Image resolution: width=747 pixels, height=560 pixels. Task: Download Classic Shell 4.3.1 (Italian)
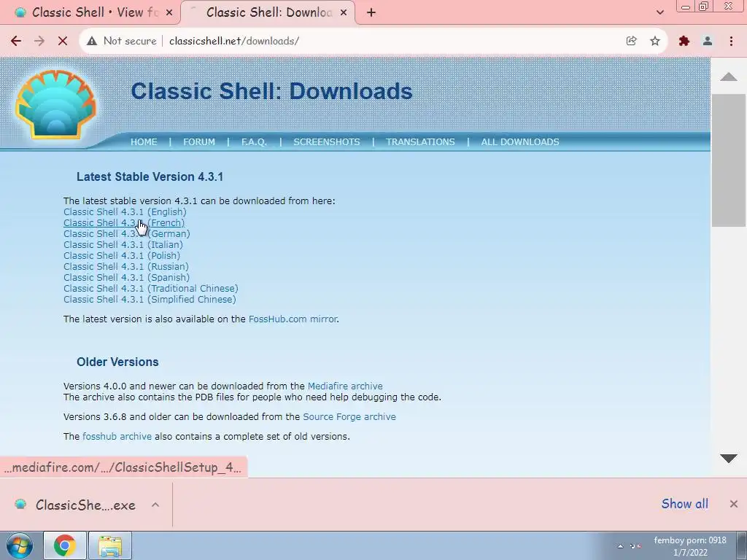[123, 245]
